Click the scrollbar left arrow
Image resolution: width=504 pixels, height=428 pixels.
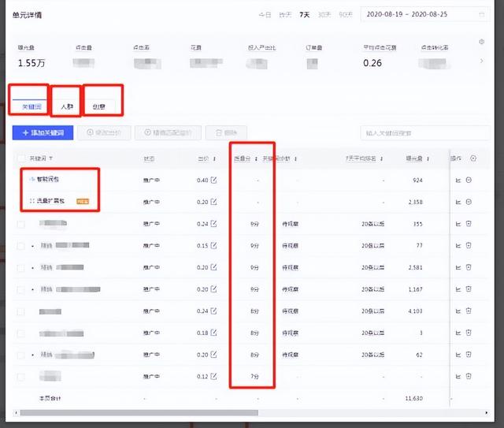pos(16,412)
